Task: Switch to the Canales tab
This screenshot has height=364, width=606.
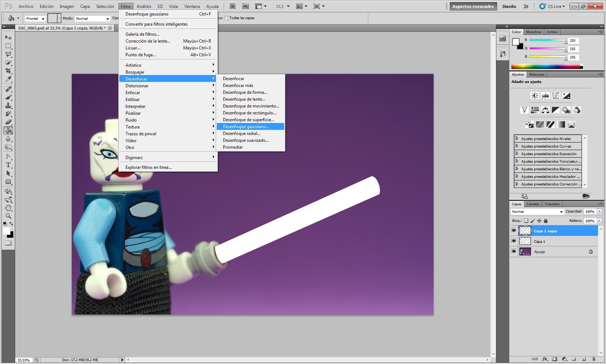Action: click(532, 204)
